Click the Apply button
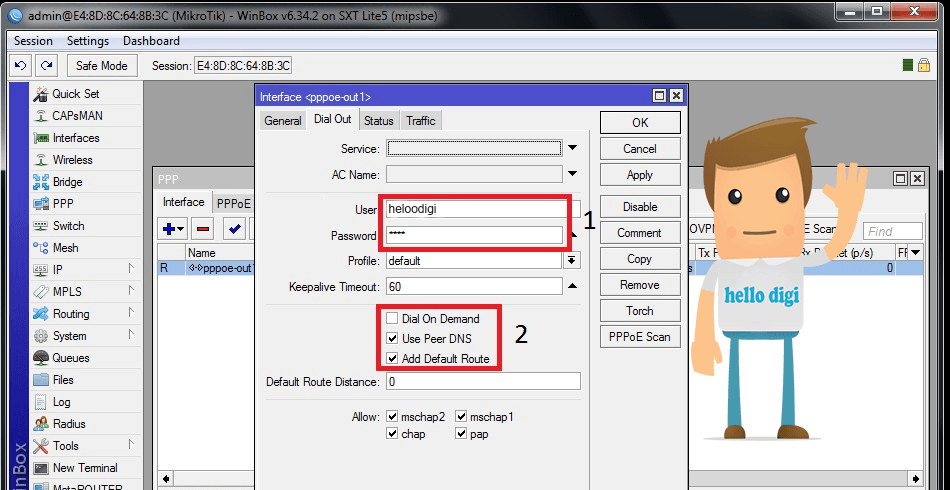Viewport: 950px width, 490px height. click(x=640, y=175)
